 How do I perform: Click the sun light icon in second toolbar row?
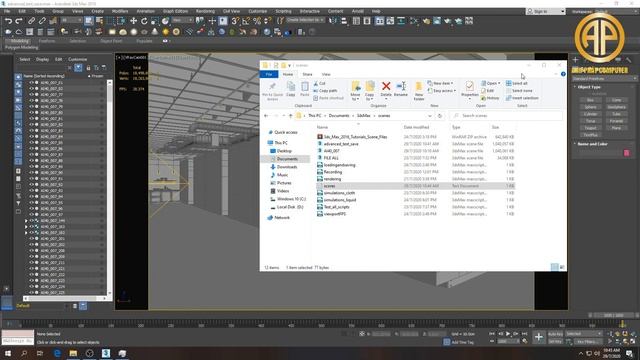coord(165,31)
